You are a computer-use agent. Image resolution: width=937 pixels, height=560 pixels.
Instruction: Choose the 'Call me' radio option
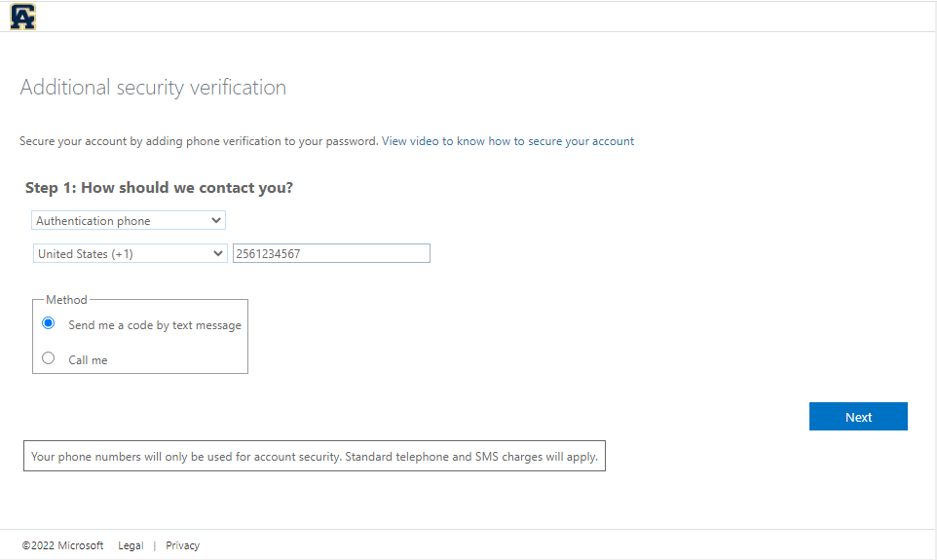click(49, 358)
